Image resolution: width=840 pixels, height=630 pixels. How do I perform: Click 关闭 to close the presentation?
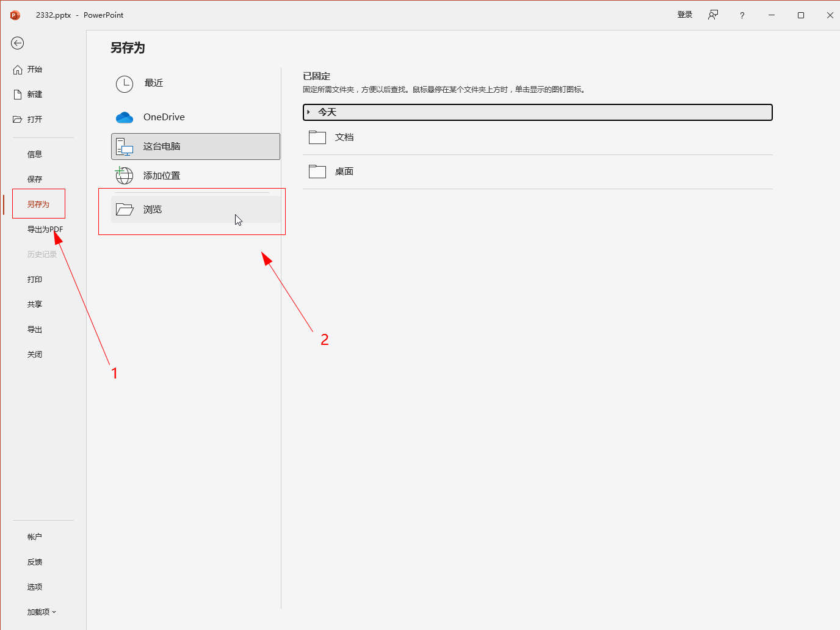click(35, 355)
